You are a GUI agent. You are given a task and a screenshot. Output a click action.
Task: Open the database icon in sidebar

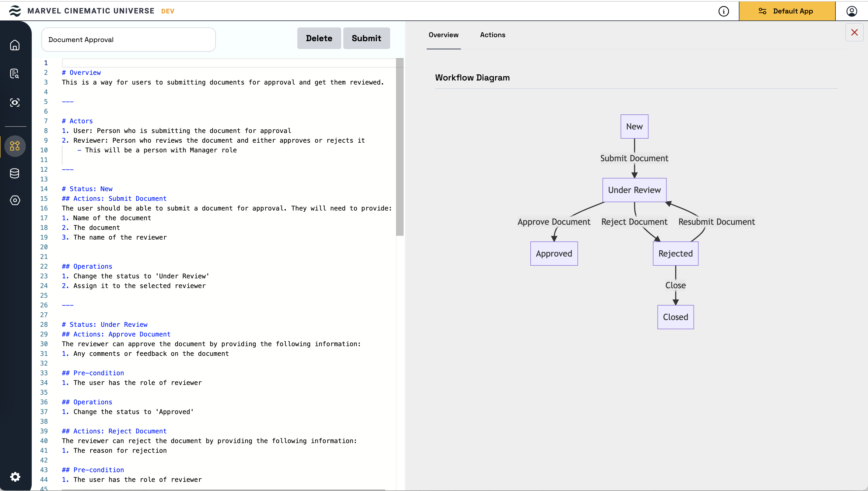[15, 173]
